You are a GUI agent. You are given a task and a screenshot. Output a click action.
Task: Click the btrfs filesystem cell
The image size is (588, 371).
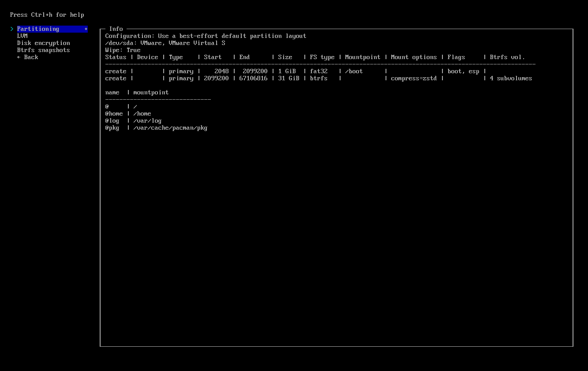pyautogui.click(x=318, y=78)
